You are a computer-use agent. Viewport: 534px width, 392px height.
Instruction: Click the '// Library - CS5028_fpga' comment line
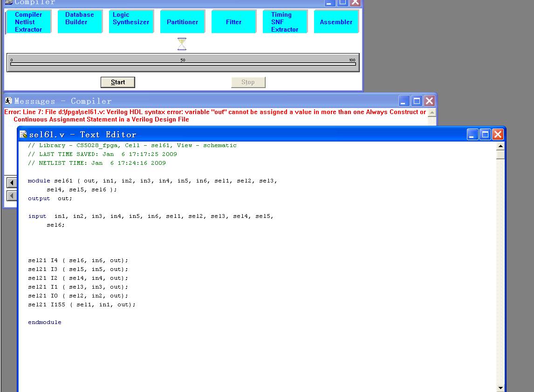coord(132,145)
